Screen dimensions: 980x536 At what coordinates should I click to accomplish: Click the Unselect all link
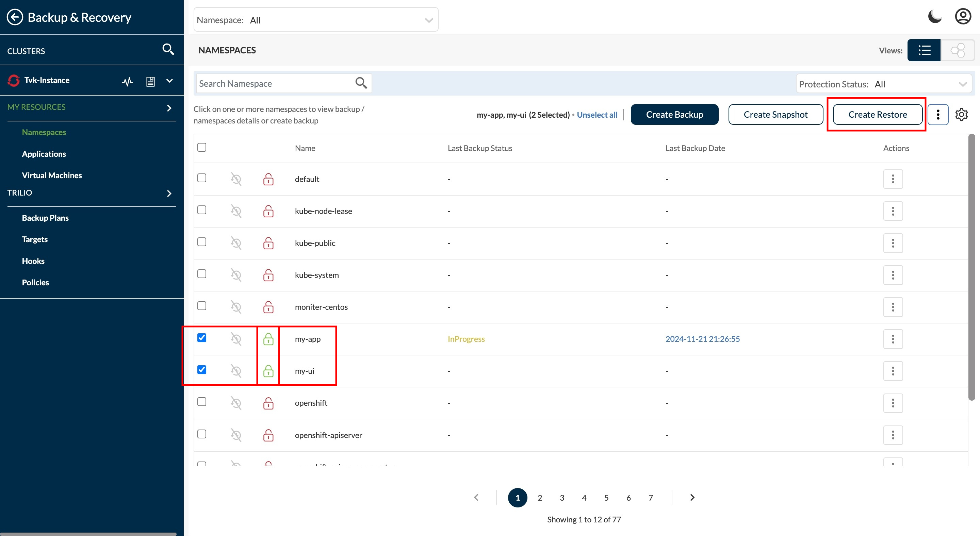point(597,114)
